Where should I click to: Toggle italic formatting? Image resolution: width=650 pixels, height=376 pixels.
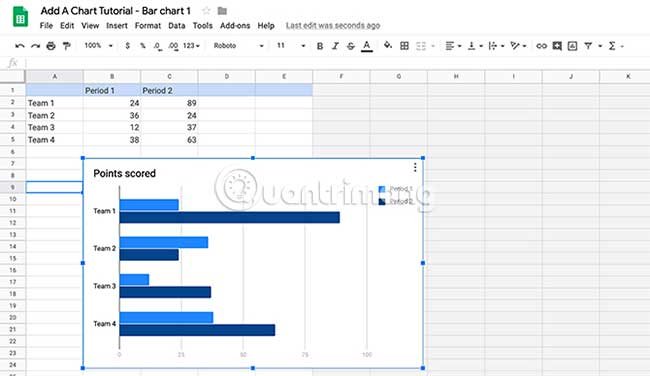(335, 46)
